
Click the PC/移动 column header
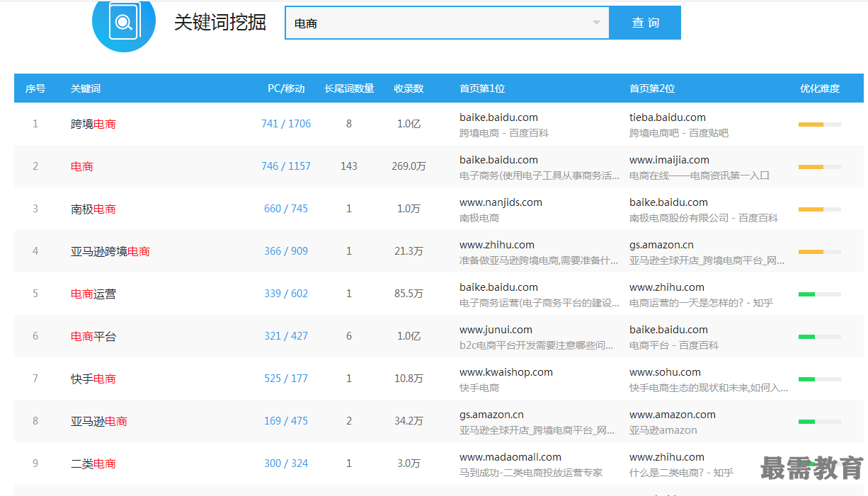pos(286,88)
